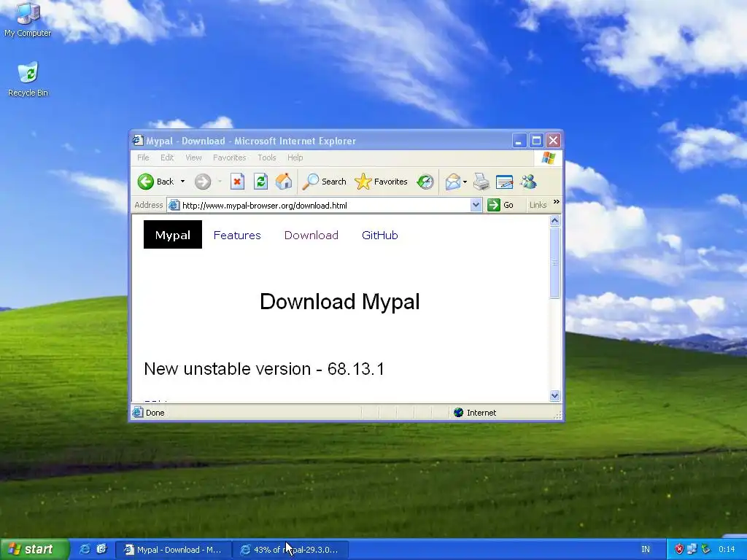Image resolution: width=747 pixels, height=560 pixels.
Task: Click the Mypal logo link
Action: [172, 235]
